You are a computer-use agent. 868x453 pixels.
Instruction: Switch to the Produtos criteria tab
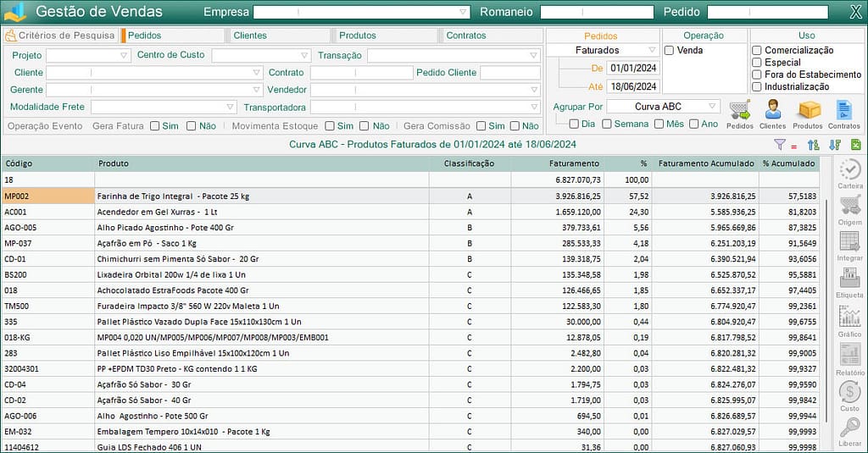tap(384, 36)
